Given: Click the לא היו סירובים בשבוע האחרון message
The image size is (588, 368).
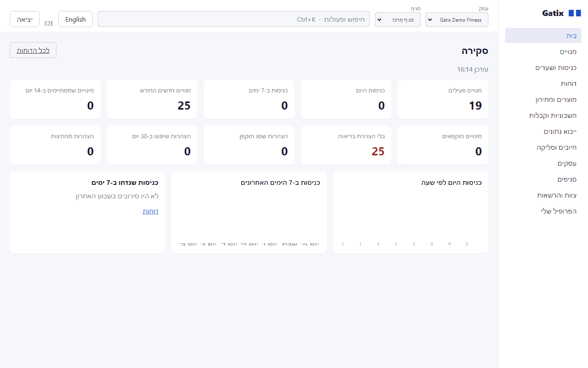Looking at the screenshot, I should point(117,196).
